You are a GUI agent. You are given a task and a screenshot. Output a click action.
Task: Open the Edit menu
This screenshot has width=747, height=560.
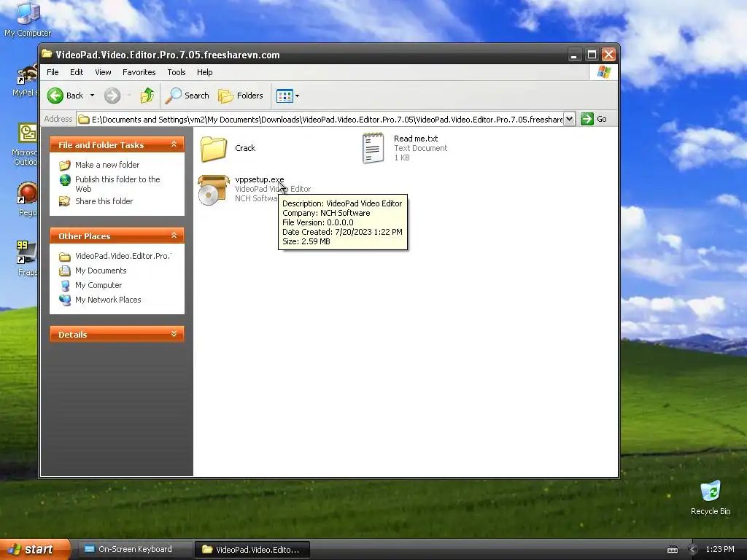click(76, 72)
